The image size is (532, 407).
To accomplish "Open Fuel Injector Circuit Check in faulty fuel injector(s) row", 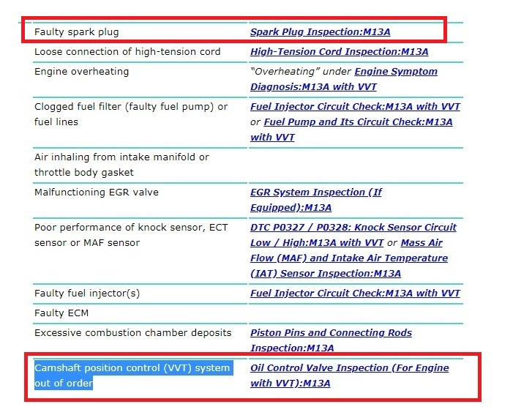I will 355,294.
